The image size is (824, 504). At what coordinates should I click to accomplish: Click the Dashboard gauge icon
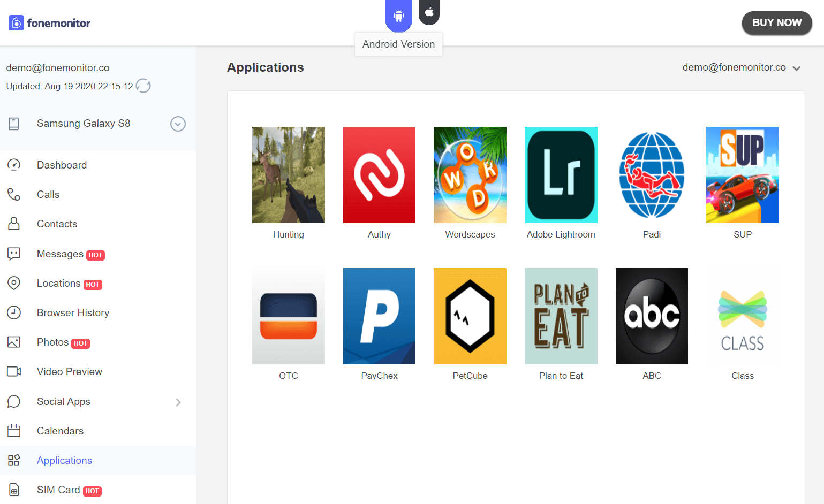tap(14, 165)
